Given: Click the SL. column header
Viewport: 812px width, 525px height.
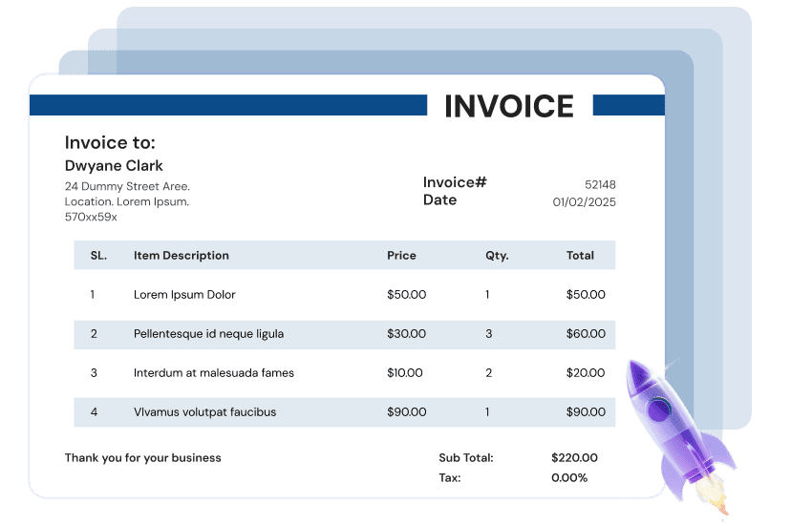Looking at the screenshot, I should point(98,256).
